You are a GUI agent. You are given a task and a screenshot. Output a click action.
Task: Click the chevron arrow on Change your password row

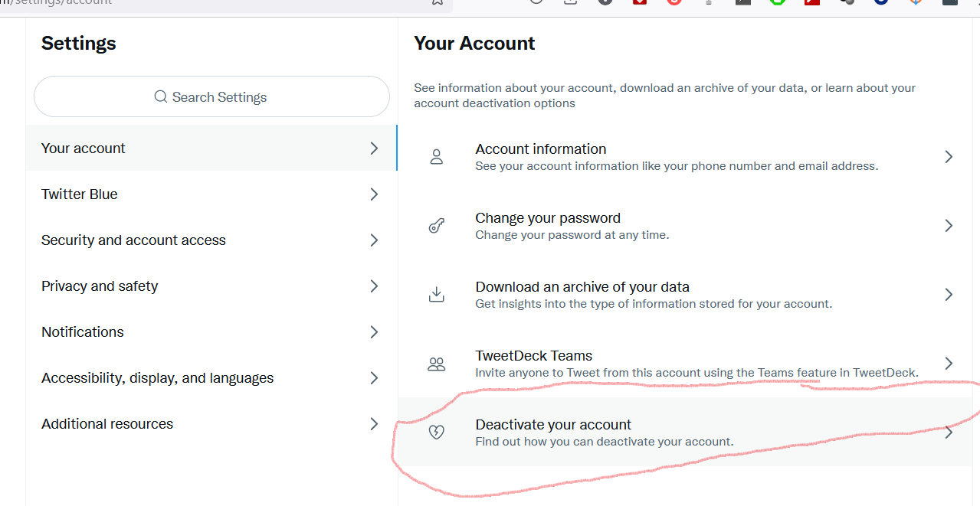pyautogui.click(x=949, y=226)
